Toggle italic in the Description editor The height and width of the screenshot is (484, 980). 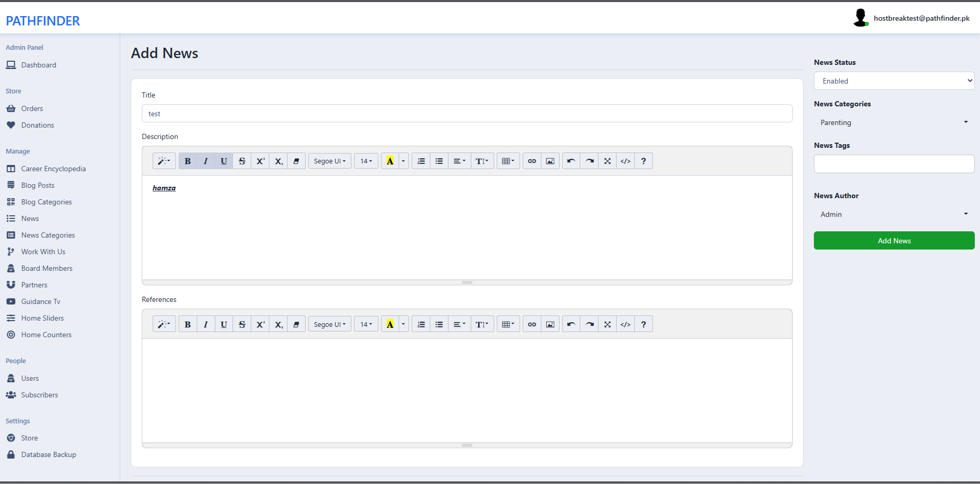pyautogui.click(x=206, y=161)
